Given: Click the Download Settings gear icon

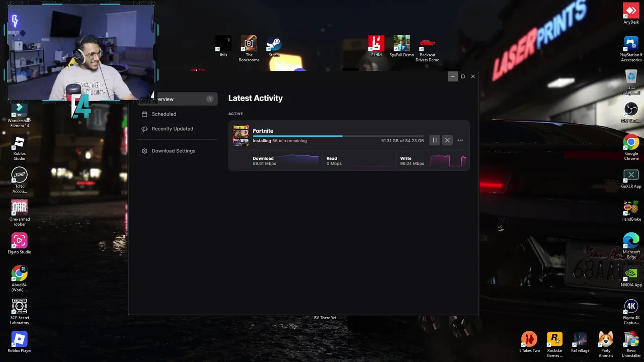Looking at the screenshot, I should coord(144,151).
